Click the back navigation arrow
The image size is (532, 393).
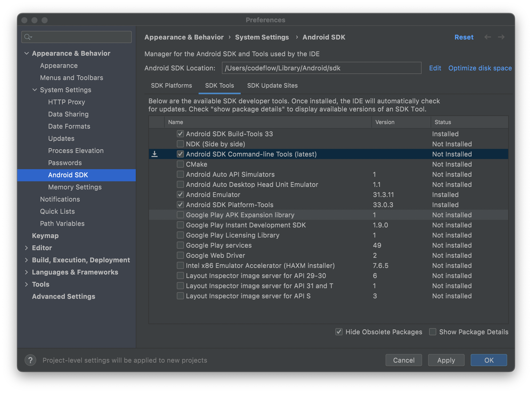tap(488, 37)
